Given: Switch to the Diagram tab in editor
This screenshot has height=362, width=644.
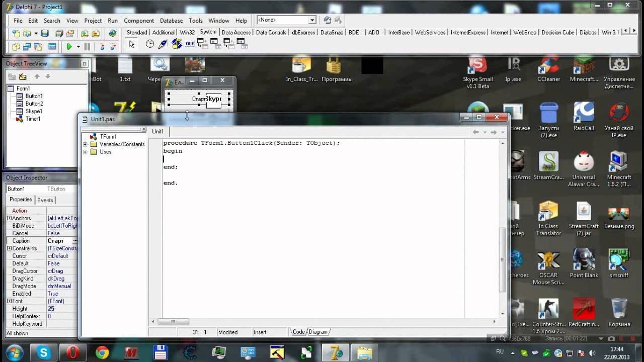Looking at the screenshot, I should [318, 332].
